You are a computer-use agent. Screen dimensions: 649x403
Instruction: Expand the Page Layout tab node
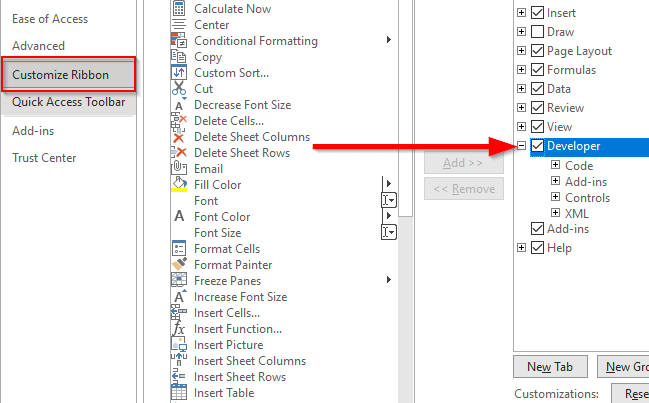pyautogui.click(x=521, y=51)
